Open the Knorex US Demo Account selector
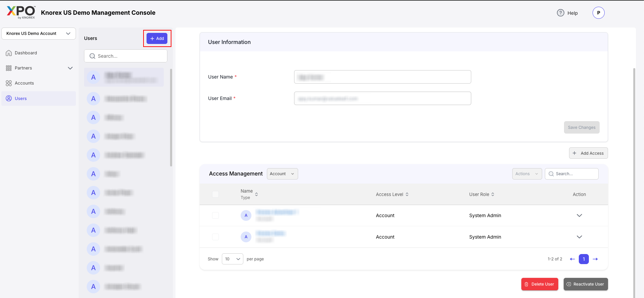The image size is (644, 298). coord(39,34)
